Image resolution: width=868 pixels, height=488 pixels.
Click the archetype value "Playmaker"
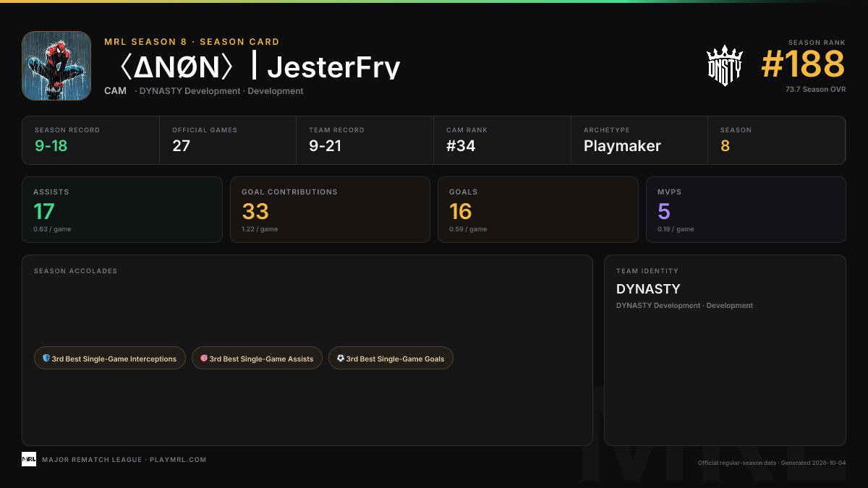pos(622,146)
